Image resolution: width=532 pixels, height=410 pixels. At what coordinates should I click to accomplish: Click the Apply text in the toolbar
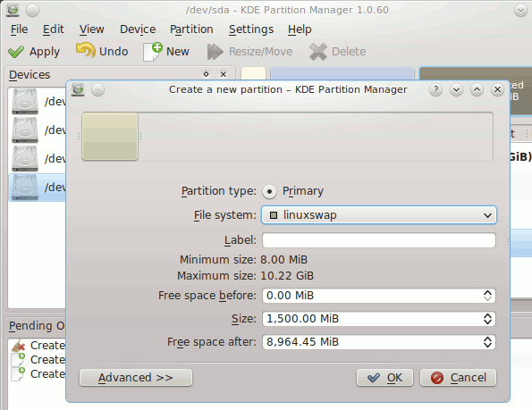point(45,52)
